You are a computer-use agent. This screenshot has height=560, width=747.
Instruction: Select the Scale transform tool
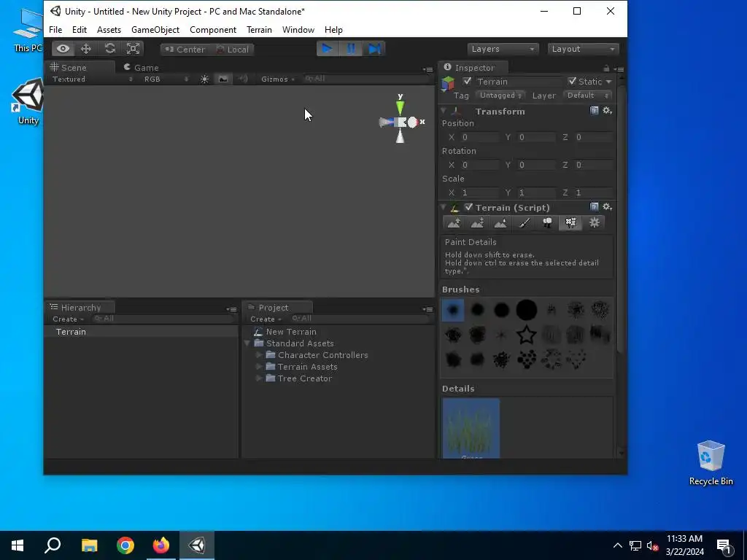(x=133, y=49)
